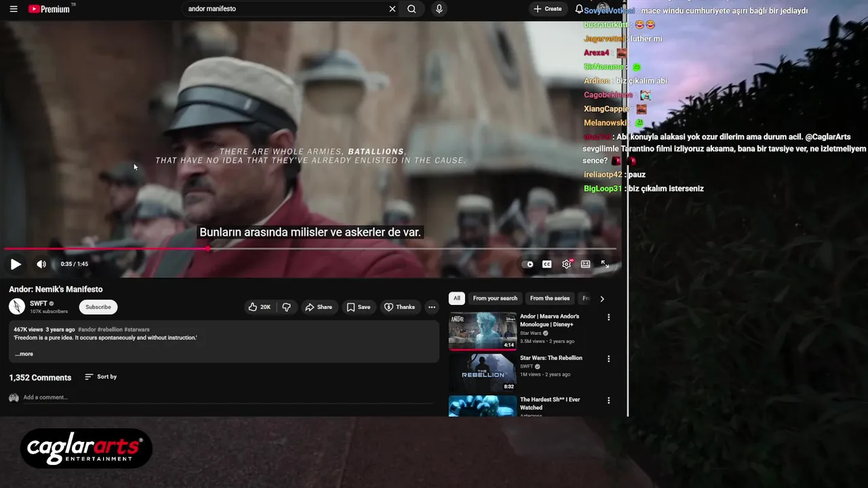The width and height of the screenshot is (868, 488).
Task: Seek on the red video progress bar
Action: point(309,249)
